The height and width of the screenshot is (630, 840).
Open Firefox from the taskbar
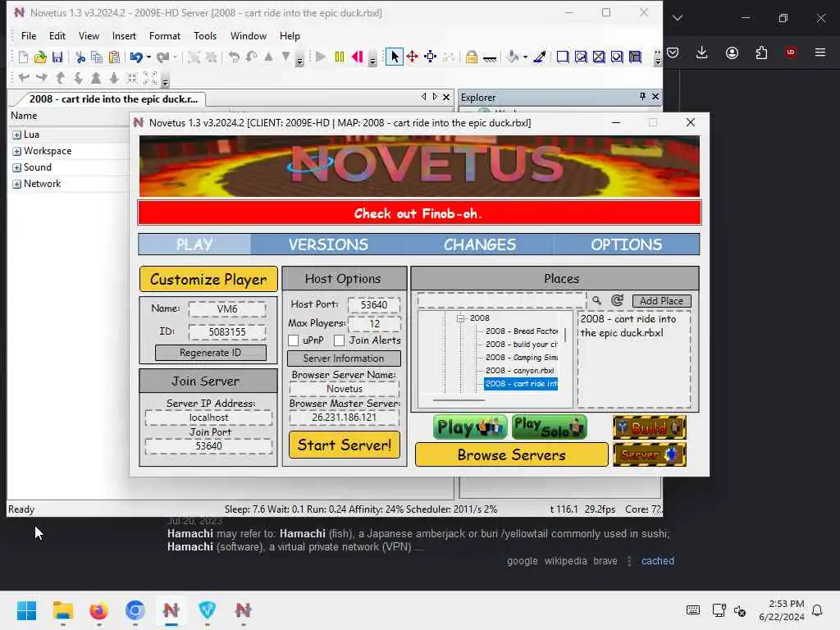click(98, 610)
